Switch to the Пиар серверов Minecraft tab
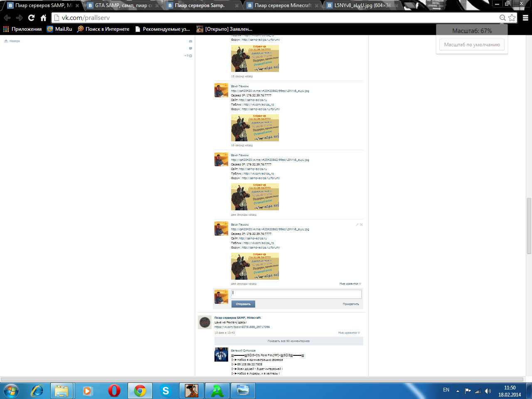 coord(282,5)
